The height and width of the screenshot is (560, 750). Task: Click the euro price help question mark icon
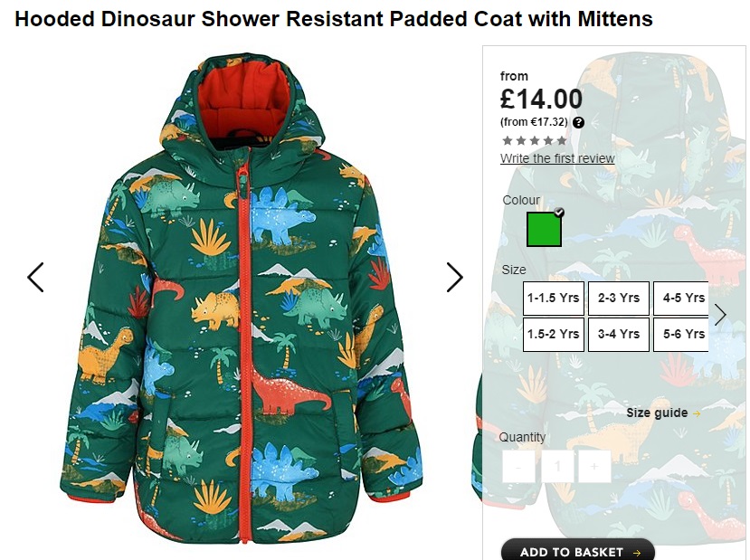click(x=578, y=122)
